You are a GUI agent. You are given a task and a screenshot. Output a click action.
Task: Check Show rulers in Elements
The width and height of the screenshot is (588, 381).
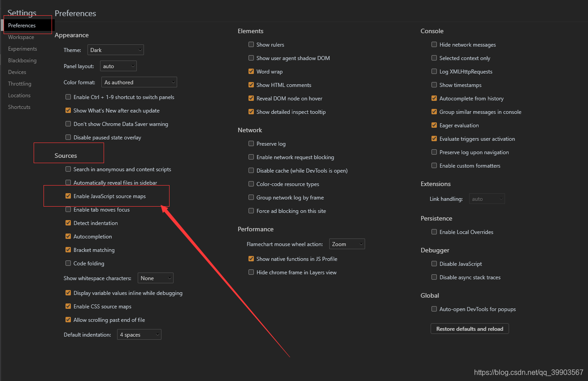click(x=251, y=44)
